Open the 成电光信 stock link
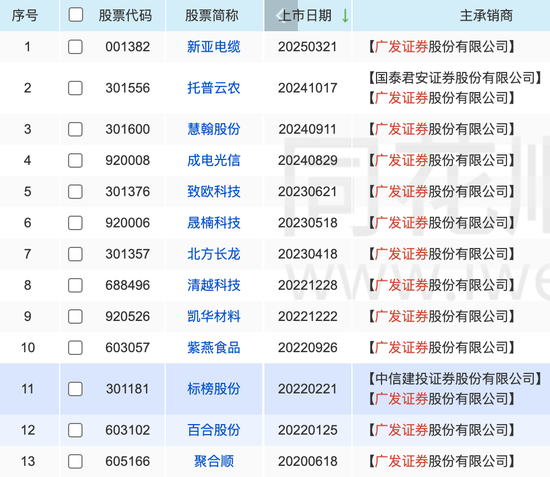 214,161
